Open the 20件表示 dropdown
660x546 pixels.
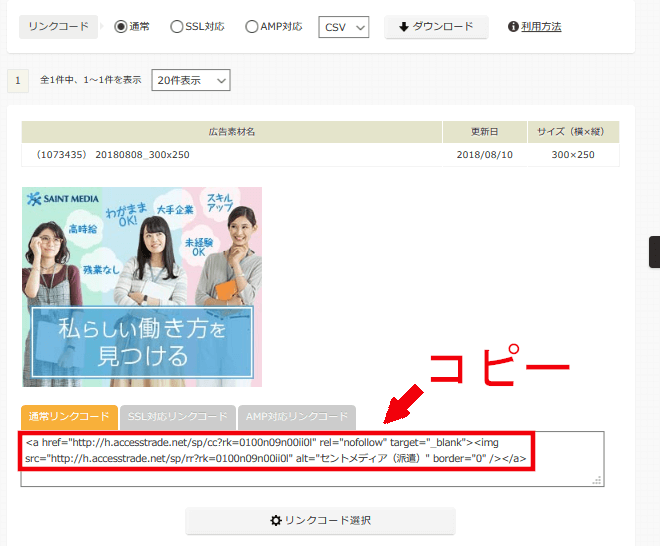pyautogui.click(x=191, y=80)
